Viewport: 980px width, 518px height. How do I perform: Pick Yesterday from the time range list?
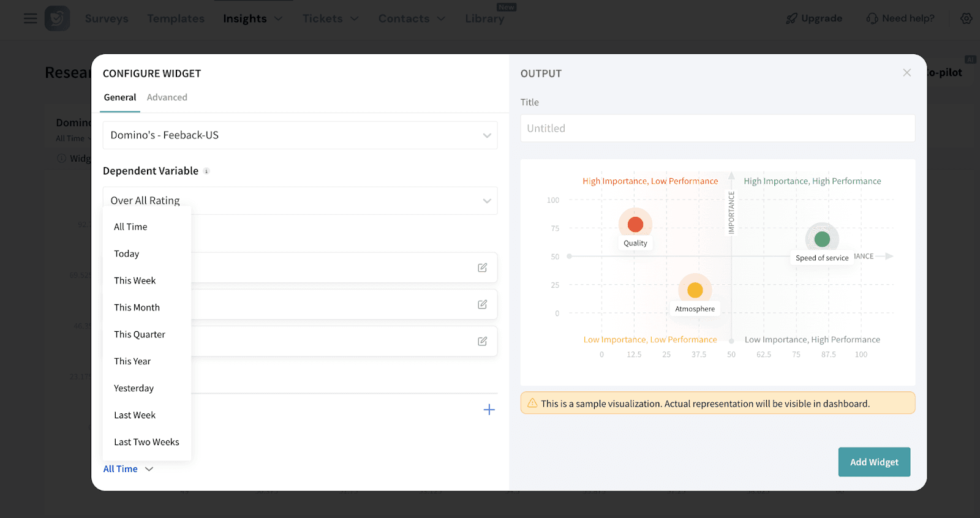(x=134, y=388)
